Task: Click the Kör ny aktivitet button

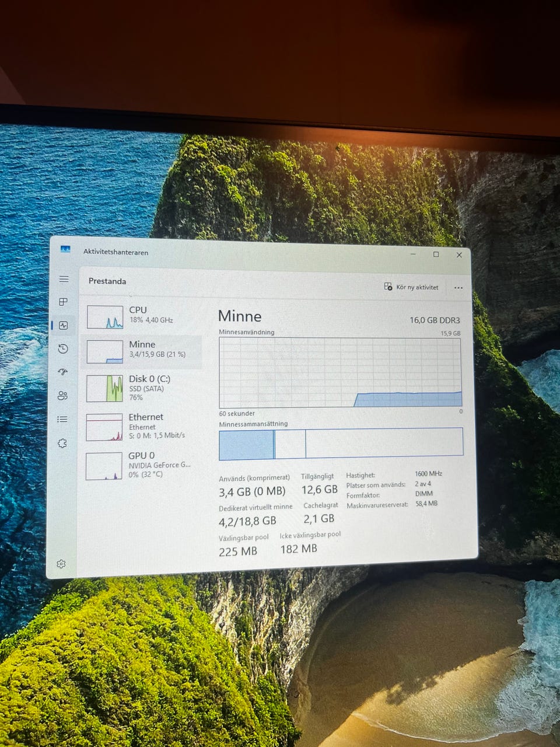Action: pos(411,287)
